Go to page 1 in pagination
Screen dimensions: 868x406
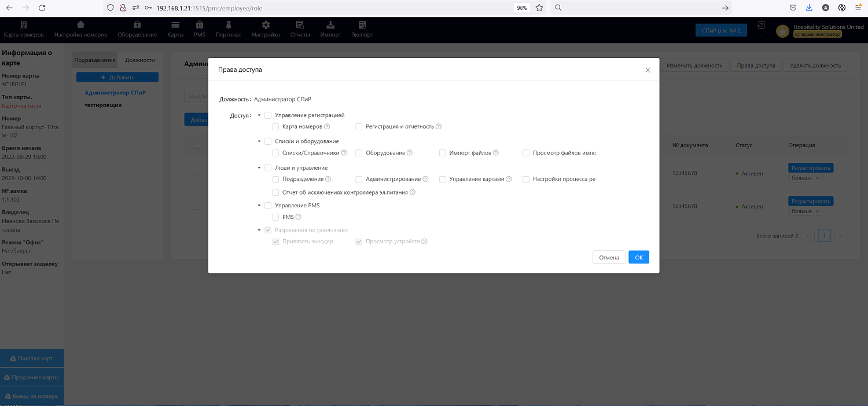[x=824, y=235]
